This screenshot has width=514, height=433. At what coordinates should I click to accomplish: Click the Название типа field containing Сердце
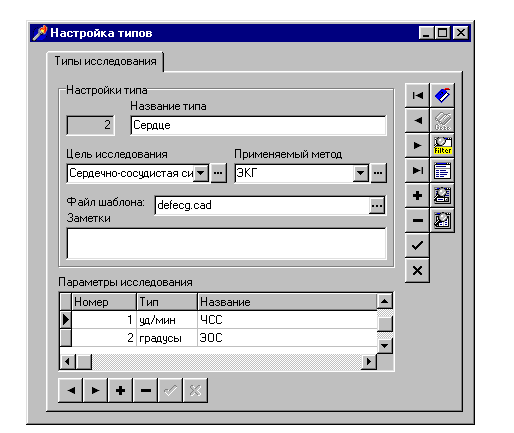(258, 125)
